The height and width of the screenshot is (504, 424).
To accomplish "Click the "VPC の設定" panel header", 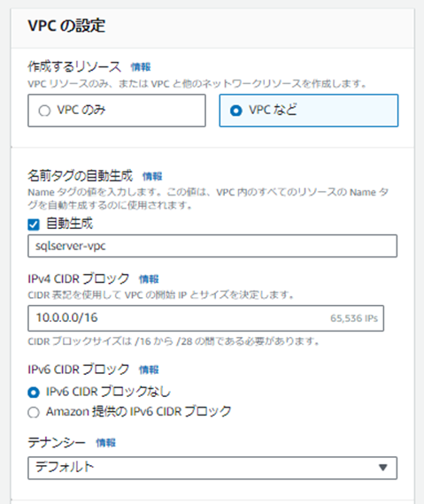I will coord(66,26).
